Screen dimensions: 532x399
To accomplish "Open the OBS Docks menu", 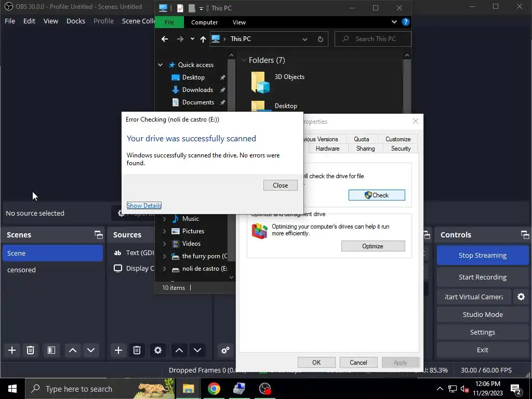I will 76,21.
